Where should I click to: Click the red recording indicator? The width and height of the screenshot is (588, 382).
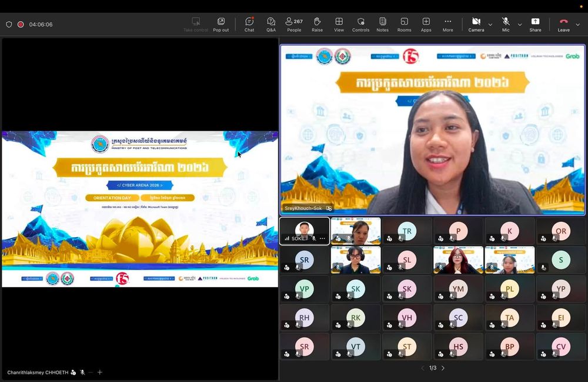tap(21, 24)
